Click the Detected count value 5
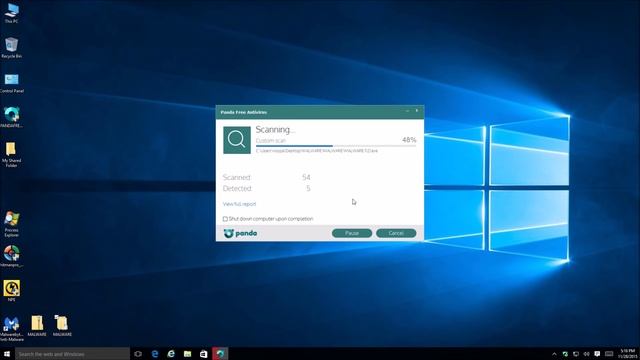Screen dimensions: 640x360 (x=308, y=188)
